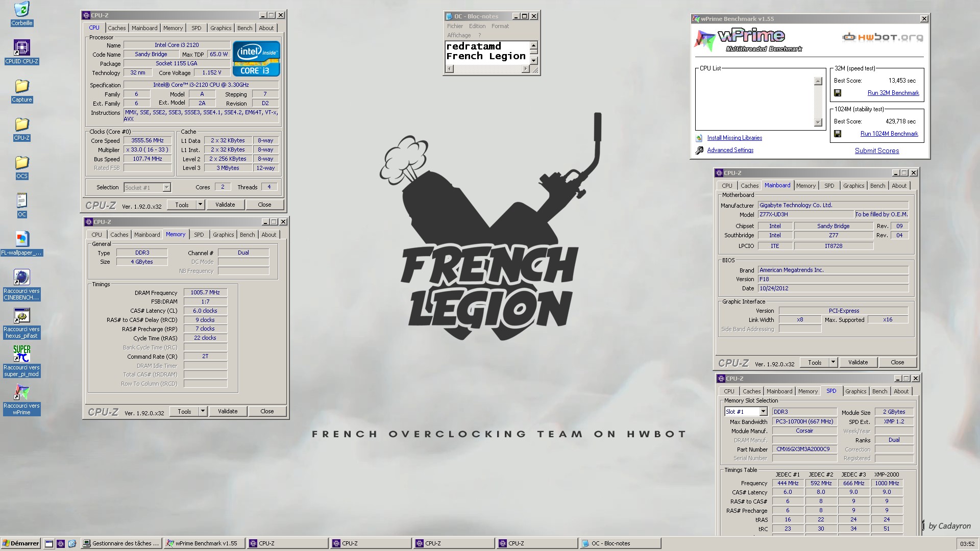Open the Format menu in Bloc-notes
The image size is (980, 551).
tap(500, 26)
